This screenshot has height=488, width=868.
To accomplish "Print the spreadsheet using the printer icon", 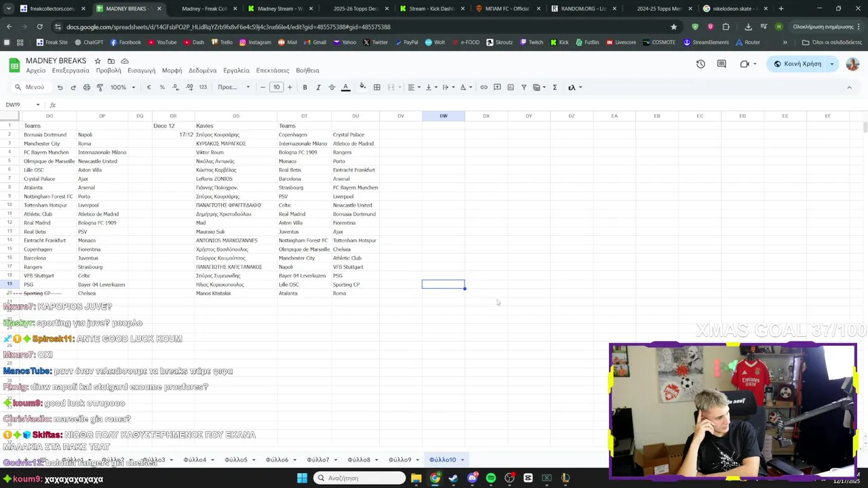I will (87, 87).
